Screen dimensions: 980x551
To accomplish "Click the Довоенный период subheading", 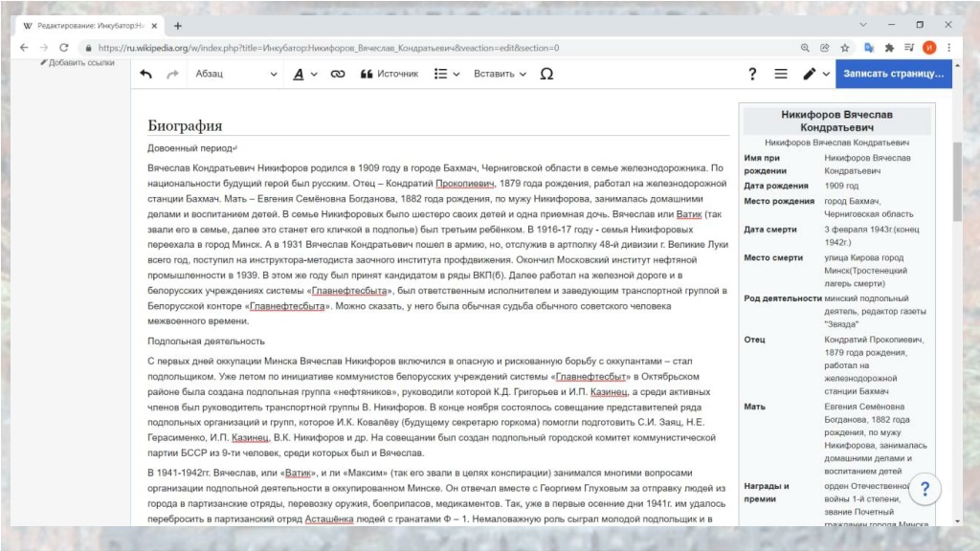I will (x=190, y=148).
